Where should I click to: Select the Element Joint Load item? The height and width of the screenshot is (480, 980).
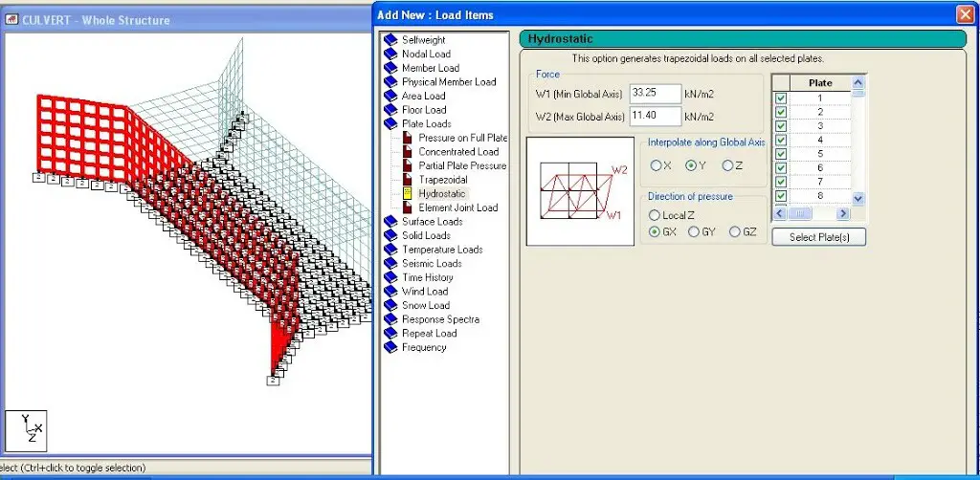coord(458,207)
